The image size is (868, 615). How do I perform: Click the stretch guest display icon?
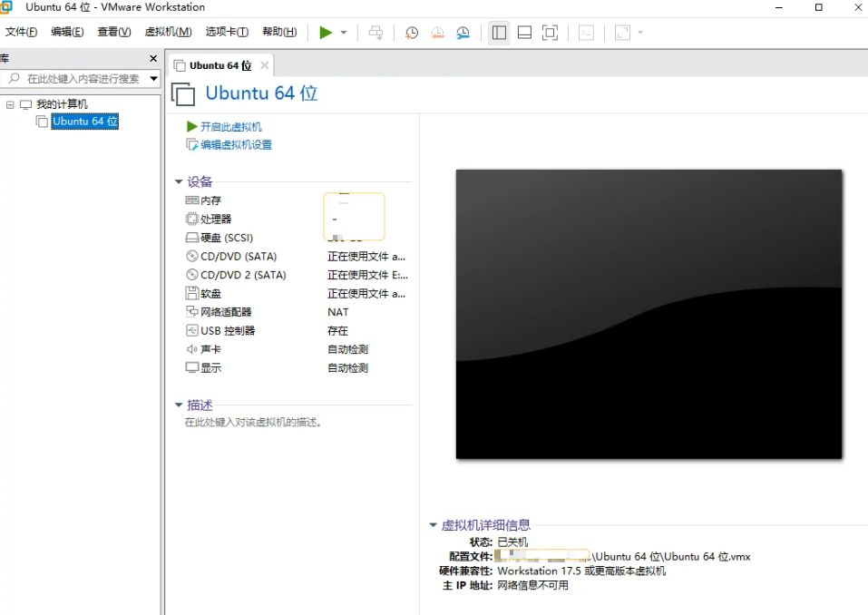[x=623, y=33]
